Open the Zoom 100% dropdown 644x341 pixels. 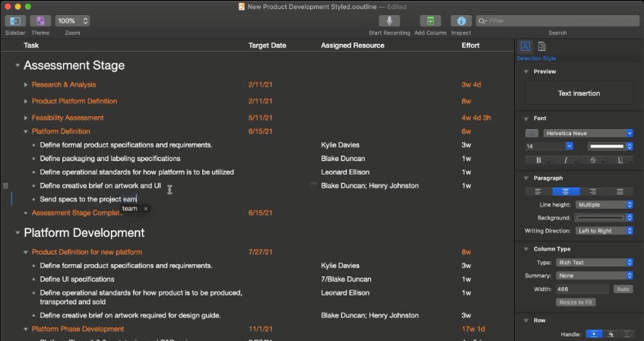tap(72, 21)
